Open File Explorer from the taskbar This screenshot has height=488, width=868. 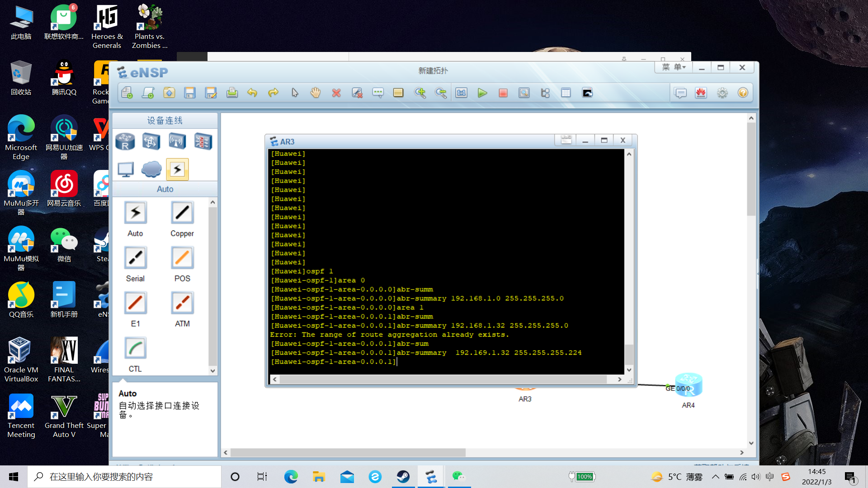[319, 477]
